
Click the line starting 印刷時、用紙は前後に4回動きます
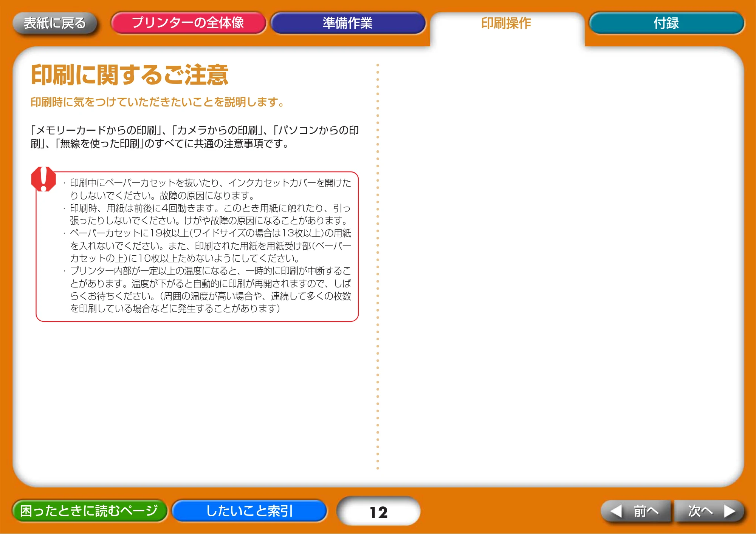[x=211, y=208]
